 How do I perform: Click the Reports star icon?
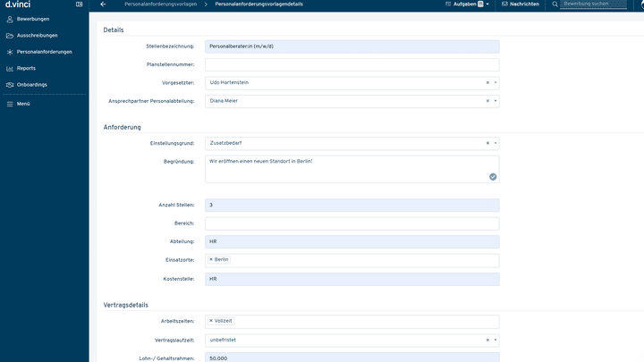tap(9, 68)
